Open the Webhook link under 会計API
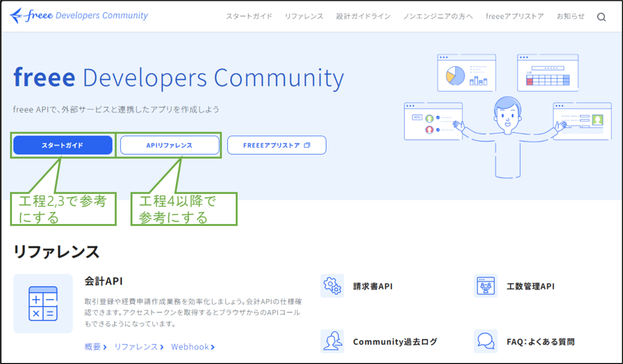 (193, 347)
